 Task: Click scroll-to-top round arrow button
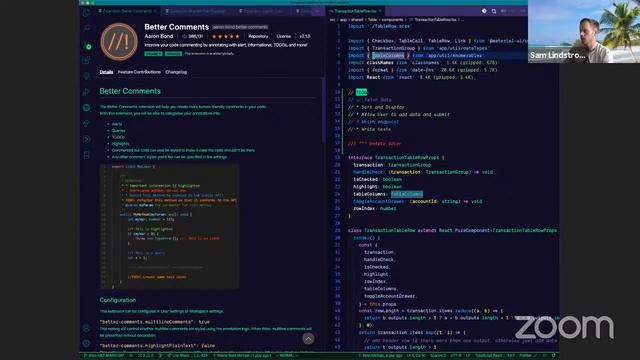[x=308, y=338]
